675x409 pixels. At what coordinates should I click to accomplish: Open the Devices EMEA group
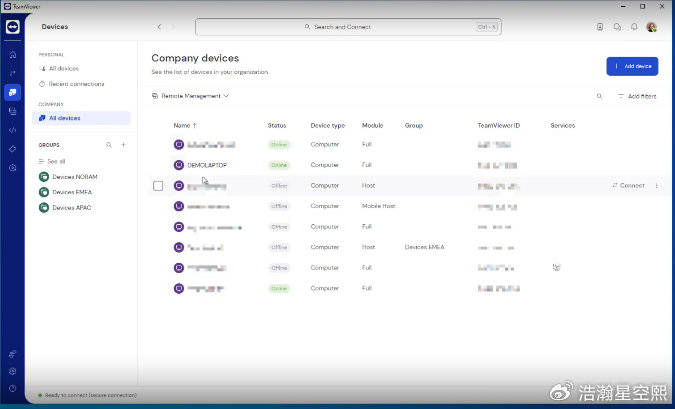point(65,192)
